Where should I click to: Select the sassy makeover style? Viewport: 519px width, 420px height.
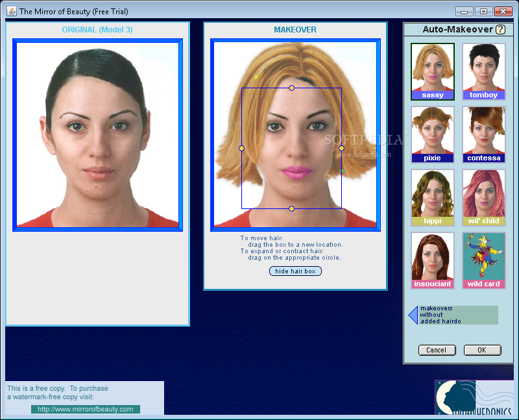pyautogui.click(x=433, y=71)
